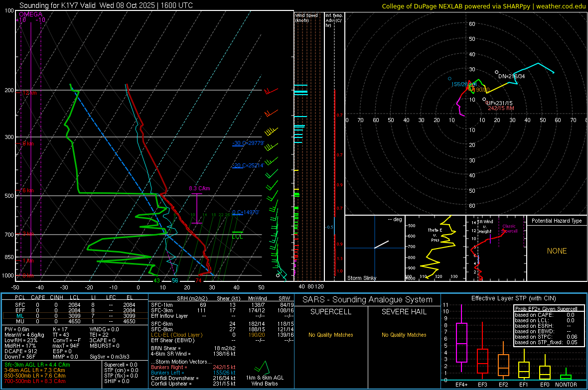Click the SARS - Sounding Analogue System header
Screen dimensions: 588x390
(368, 300)
